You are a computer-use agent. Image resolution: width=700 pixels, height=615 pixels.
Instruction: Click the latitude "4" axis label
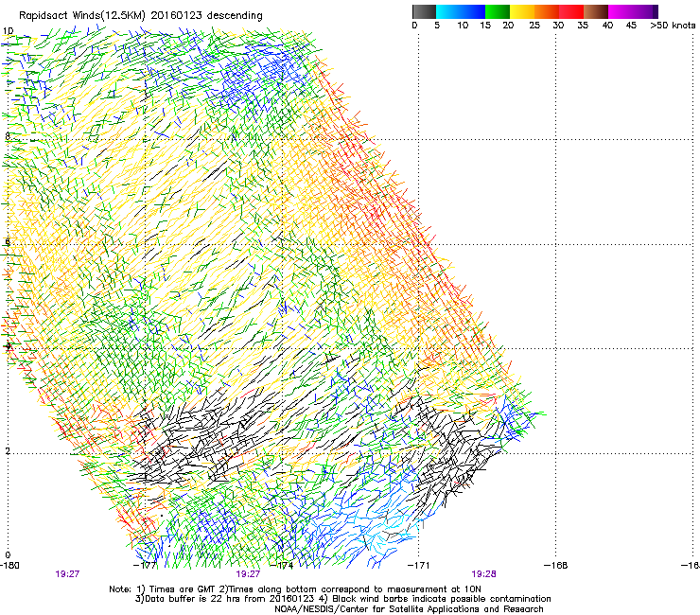(x=8, y=346)
